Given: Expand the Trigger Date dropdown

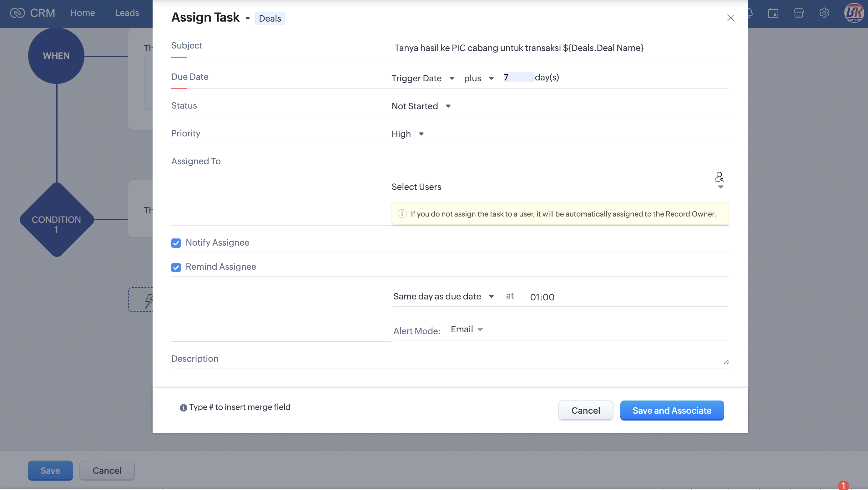Looking at the screenshot, I should tap(422, 78).
